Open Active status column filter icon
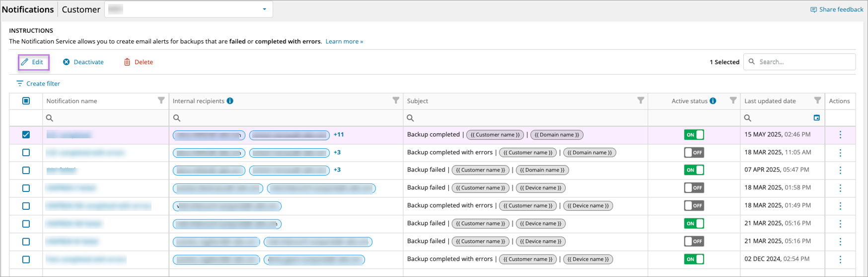Screen dimensions: 868x277 [733, 100]
